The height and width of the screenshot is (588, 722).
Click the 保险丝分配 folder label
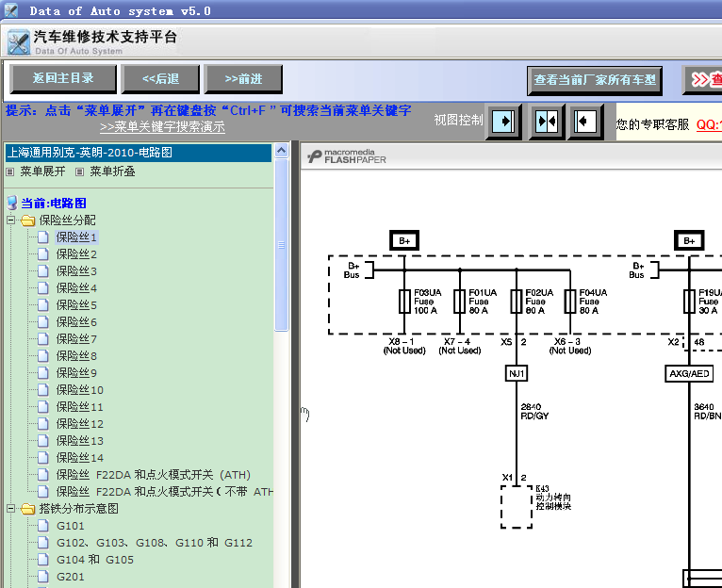coord(67,220)
